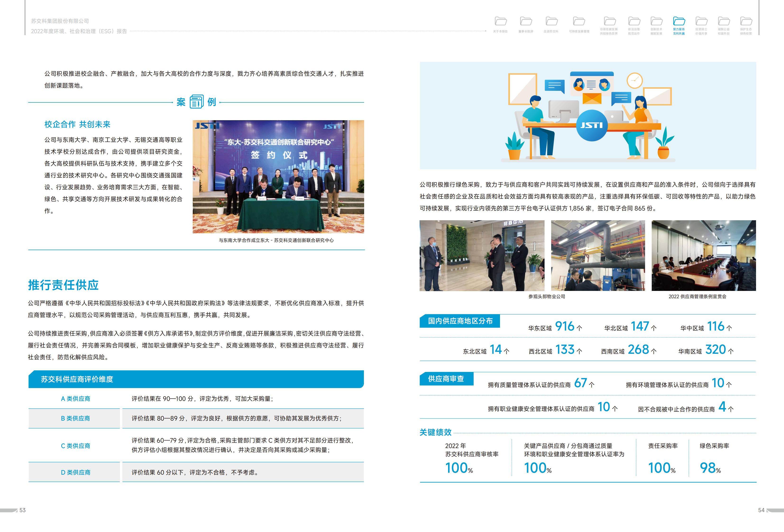Open the 董事长致辞 folder icon

click(x=526, y=21)
